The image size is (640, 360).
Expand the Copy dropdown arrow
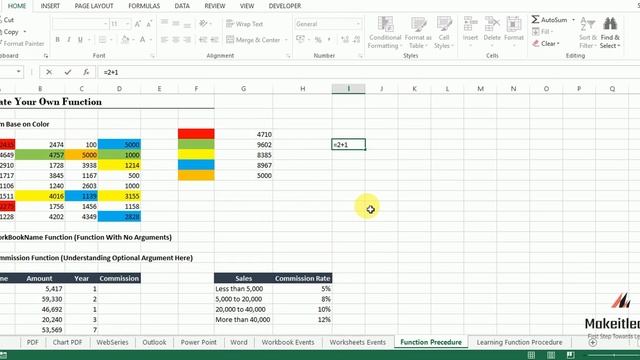coord(25,31)
